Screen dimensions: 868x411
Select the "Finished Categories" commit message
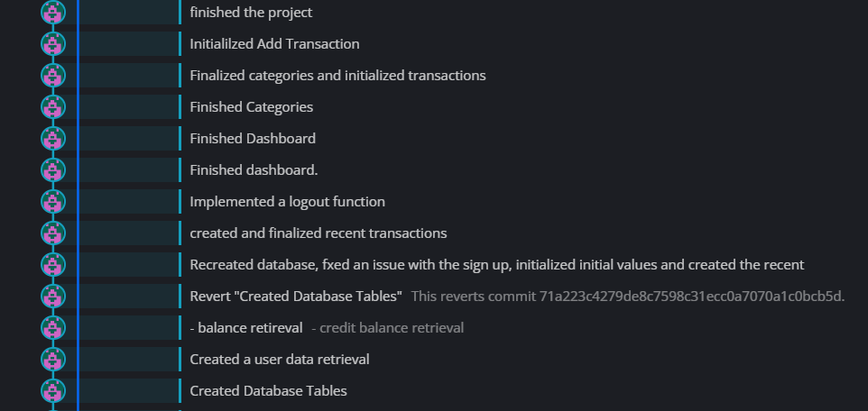click(251, 107)
